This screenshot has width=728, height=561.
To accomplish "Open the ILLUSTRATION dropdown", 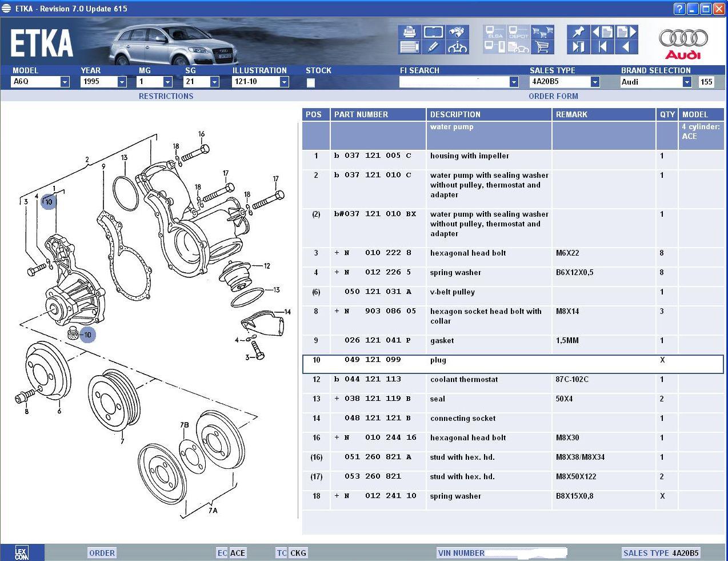I will coord(284,82).
